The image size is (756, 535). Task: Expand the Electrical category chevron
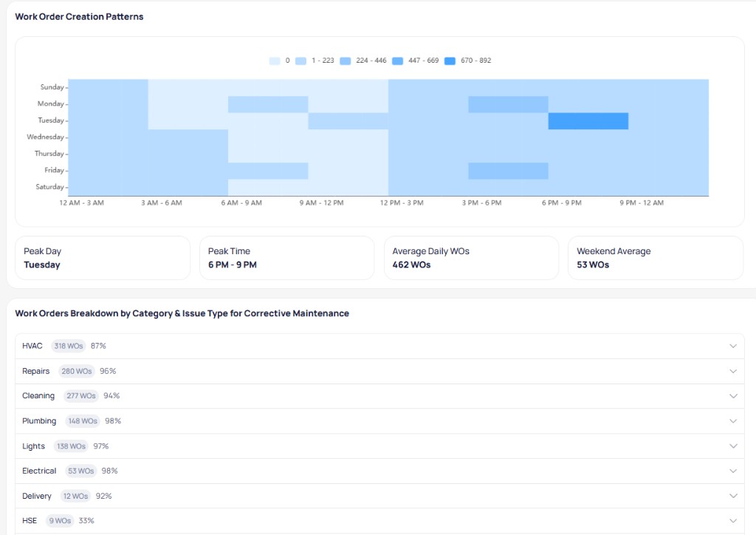(x=733, y=471)
